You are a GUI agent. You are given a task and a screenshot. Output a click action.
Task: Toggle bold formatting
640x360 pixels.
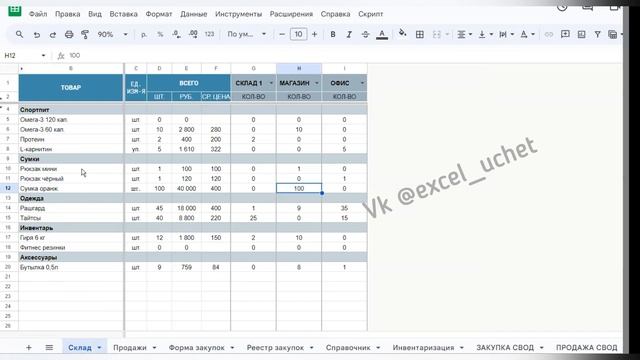pyautogui.click(x=333, y=35)
